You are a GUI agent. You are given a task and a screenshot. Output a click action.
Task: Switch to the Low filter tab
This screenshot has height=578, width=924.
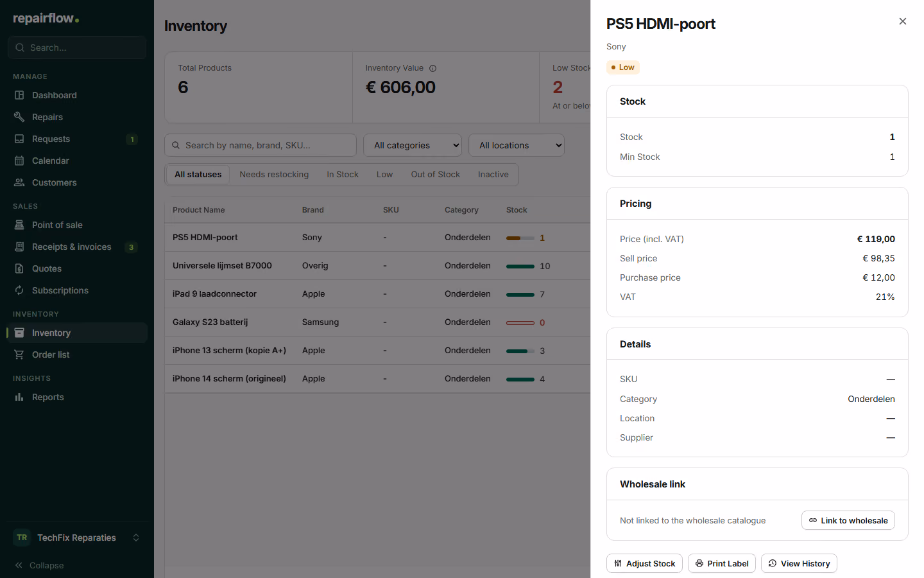pyautogui.click(x=384, y=175)
